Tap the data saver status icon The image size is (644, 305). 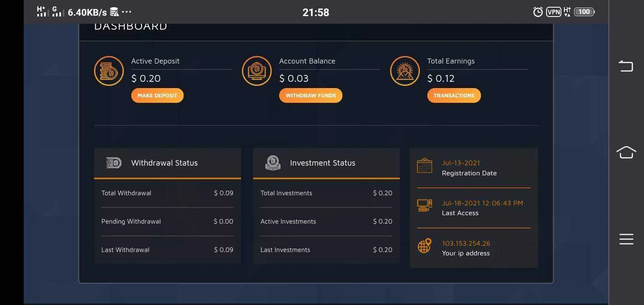(114, 12)
